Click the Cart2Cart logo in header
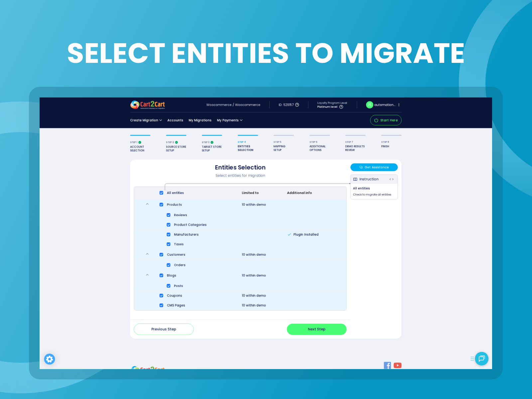This screenshot has height=399, width=532. tap(148, 105)
